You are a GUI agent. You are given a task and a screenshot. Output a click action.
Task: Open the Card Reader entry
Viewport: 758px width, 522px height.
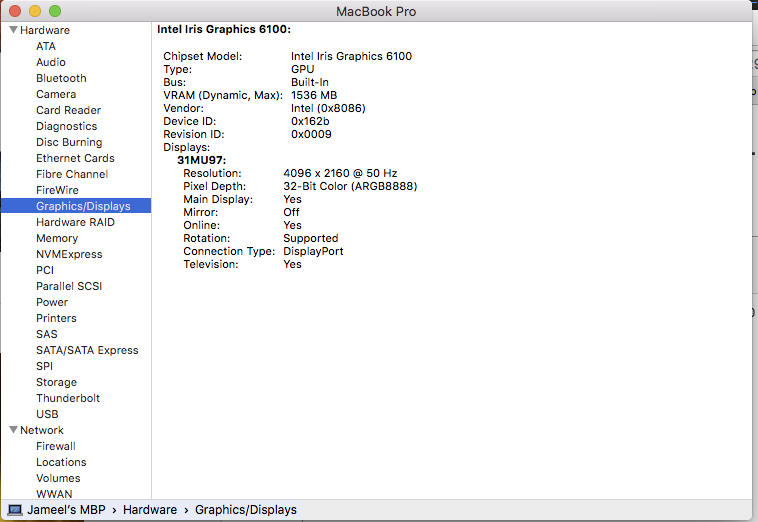pos(69,110)
